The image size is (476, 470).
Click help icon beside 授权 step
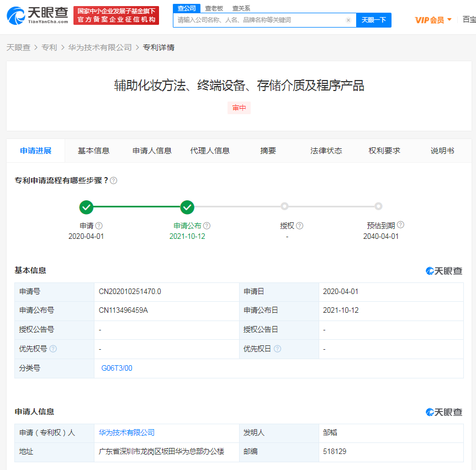[299, 226]
